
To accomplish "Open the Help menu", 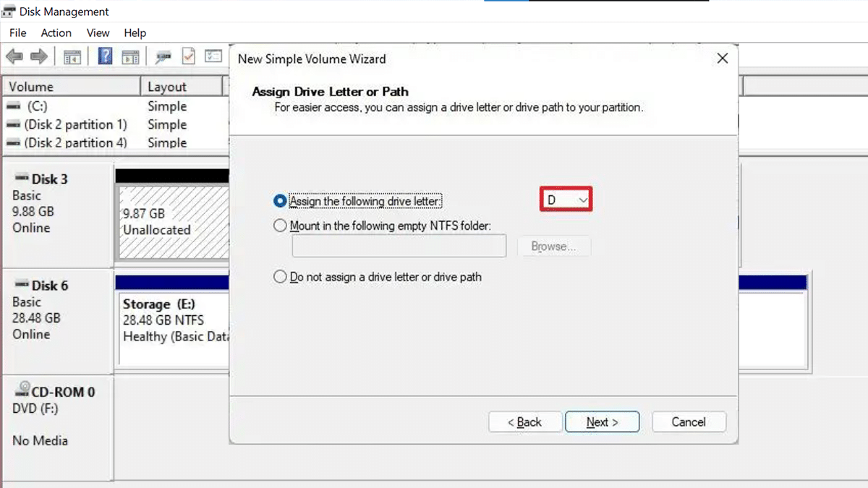I will [135, 33].
